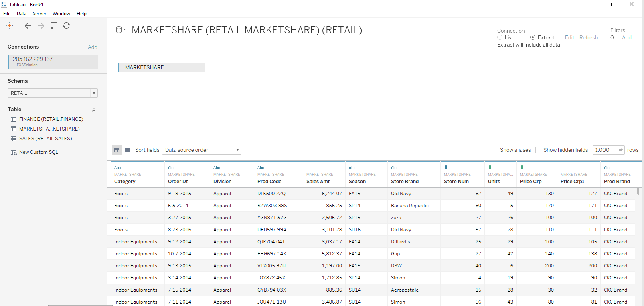Viewport: 644px width, 306px height.
Task: Click the MARKETSHARE table grid icon
Action: (x=14, y=129)
